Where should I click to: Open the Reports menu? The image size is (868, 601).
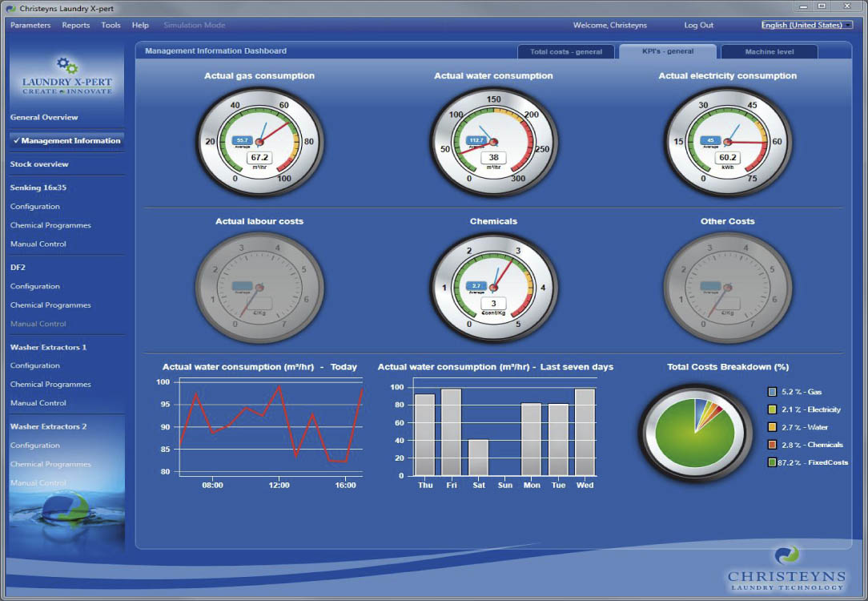click(x=76, y=25)
